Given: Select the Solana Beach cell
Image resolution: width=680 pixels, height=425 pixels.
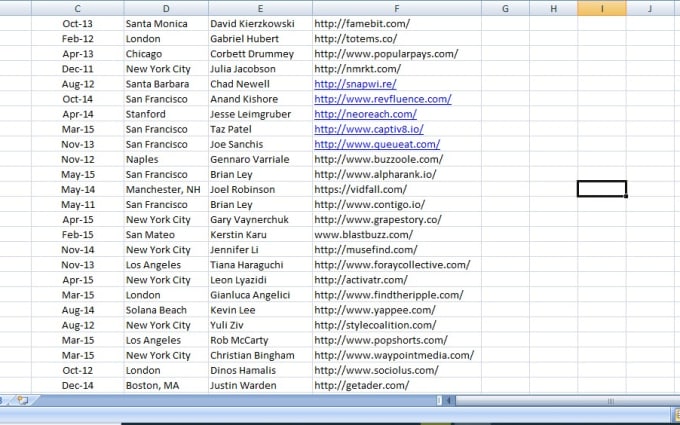Looking at the screenshot, I should [166, 310].
